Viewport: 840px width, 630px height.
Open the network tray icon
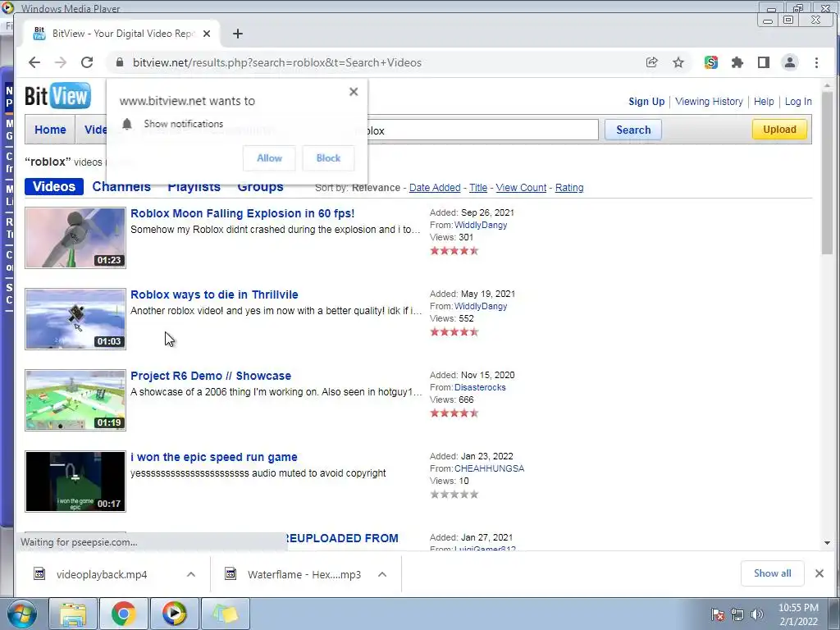737,614
